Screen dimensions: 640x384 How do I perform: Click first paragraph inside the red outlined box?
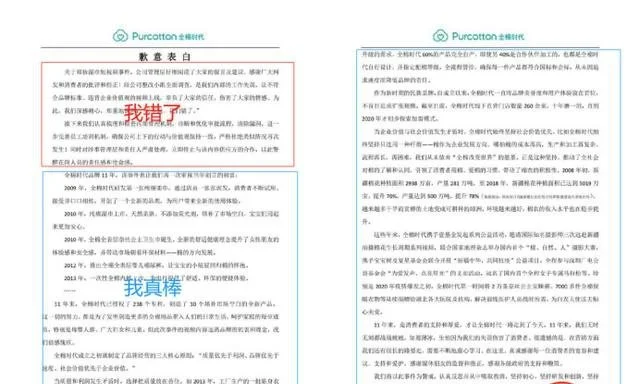point(165,91)
